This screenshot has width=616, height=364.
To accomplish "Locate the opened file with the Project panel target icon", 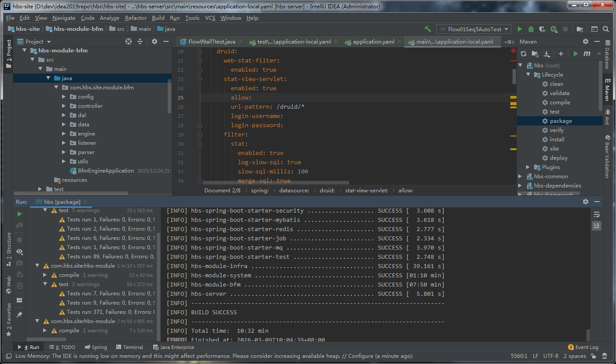I will pos(129,41).
